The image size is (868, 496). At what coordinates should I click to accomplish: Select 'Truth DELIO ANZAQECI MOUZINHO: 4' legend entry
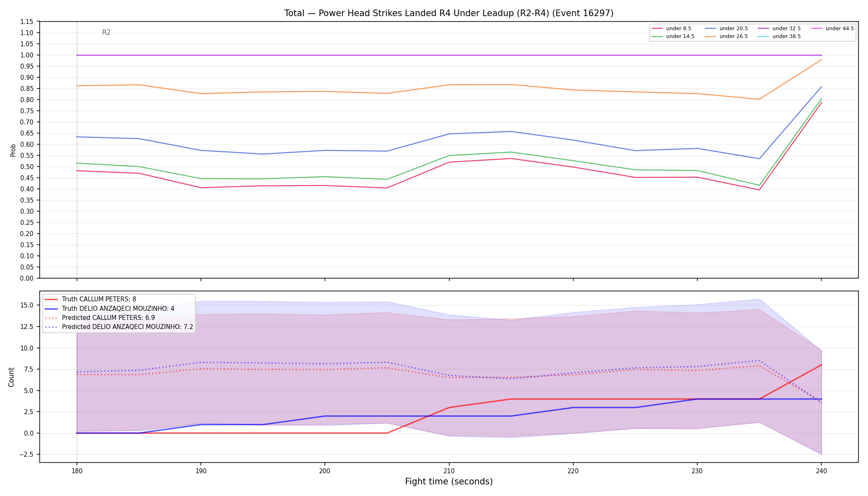point(109,308)
